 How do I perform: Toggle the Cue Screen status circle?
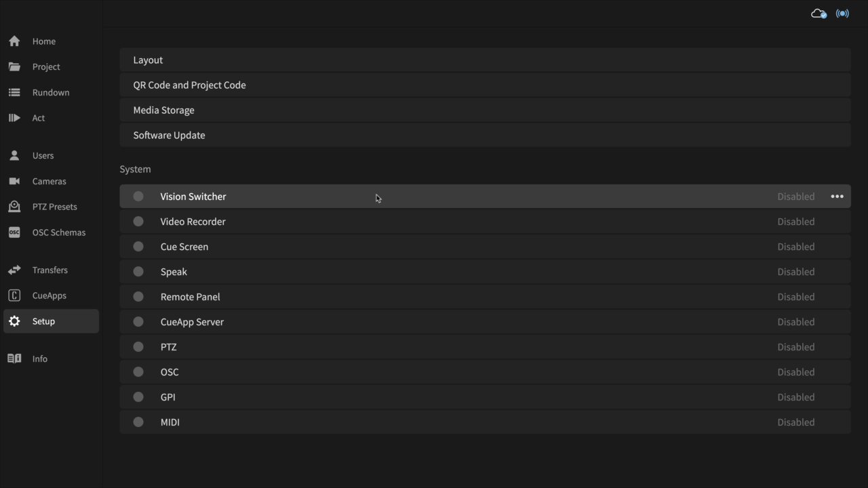138,247
